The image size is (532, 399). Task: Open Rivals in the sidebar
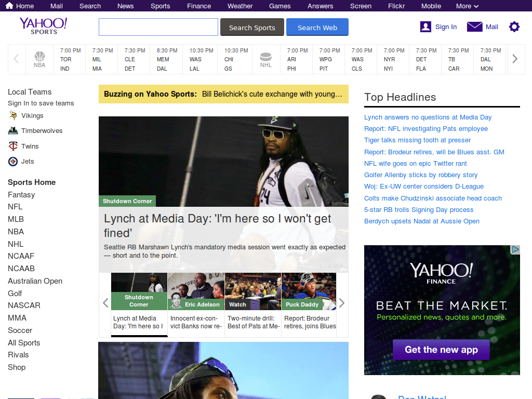click(x=18, y=355)
